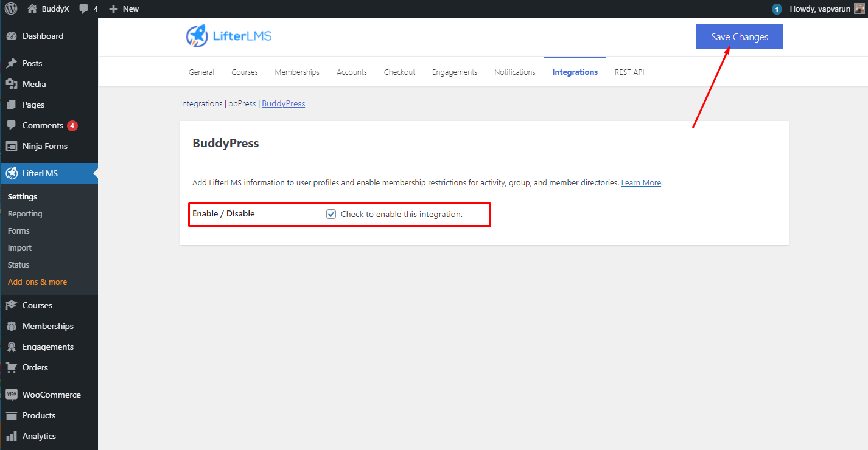Open comments from the speech bubble icon

82,9
